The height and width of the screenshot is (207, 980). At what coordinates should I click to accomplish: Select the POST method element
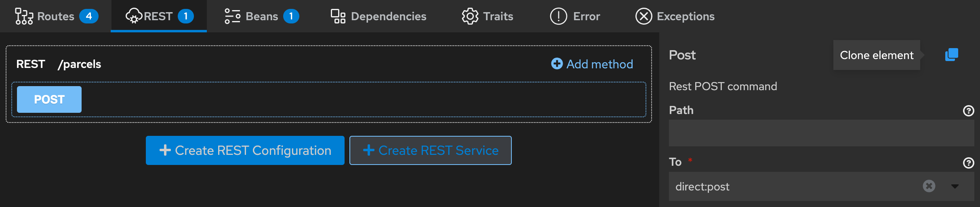(49, 99)
